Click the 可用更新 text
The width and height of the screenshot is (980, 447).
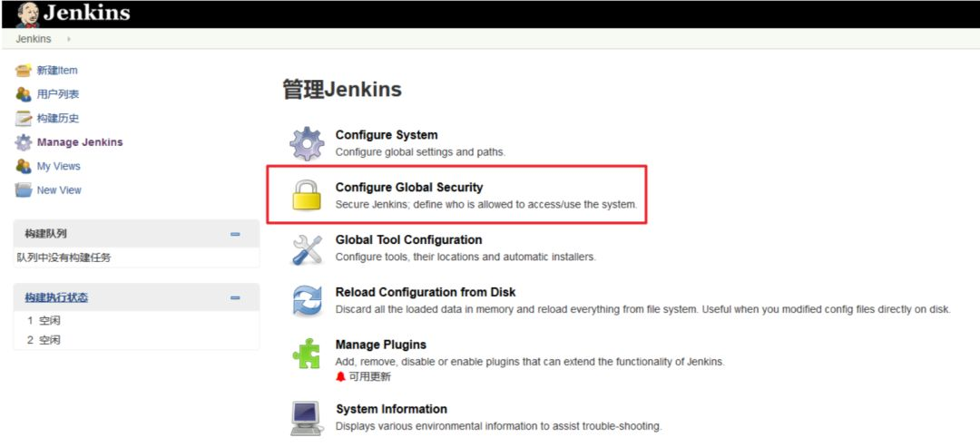[x=370, y=376]
